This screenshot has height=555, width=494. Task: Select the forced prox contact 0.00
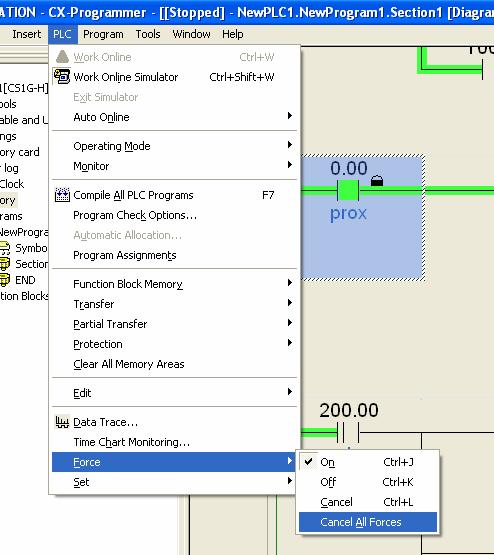348,190
